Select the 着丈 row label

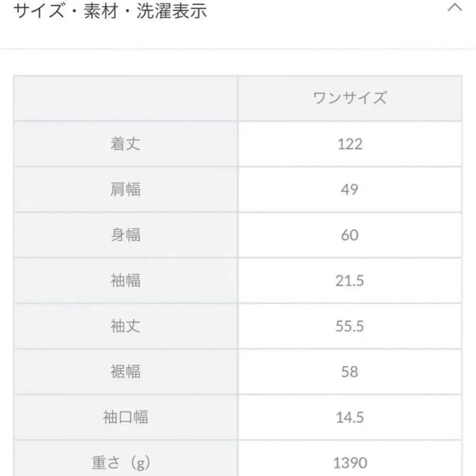pyautogui.click(x=126, y=144)
